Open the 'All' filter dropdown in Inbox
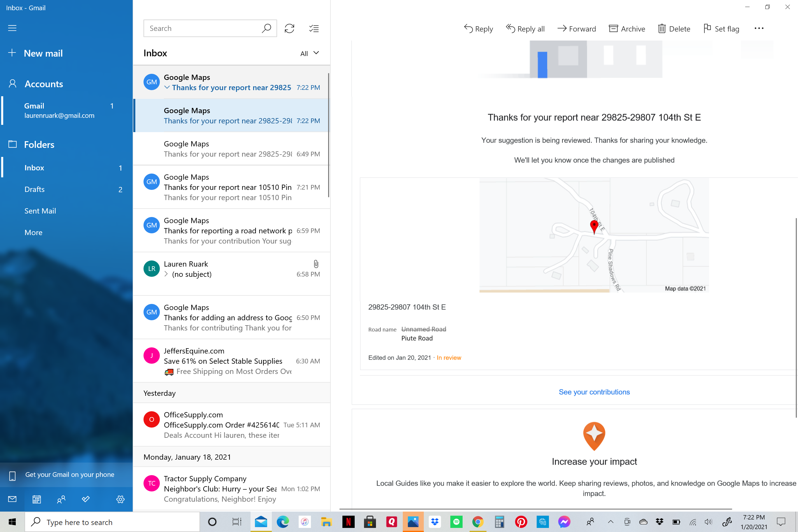This screenshot has width=798, height=532. [309, 53]
